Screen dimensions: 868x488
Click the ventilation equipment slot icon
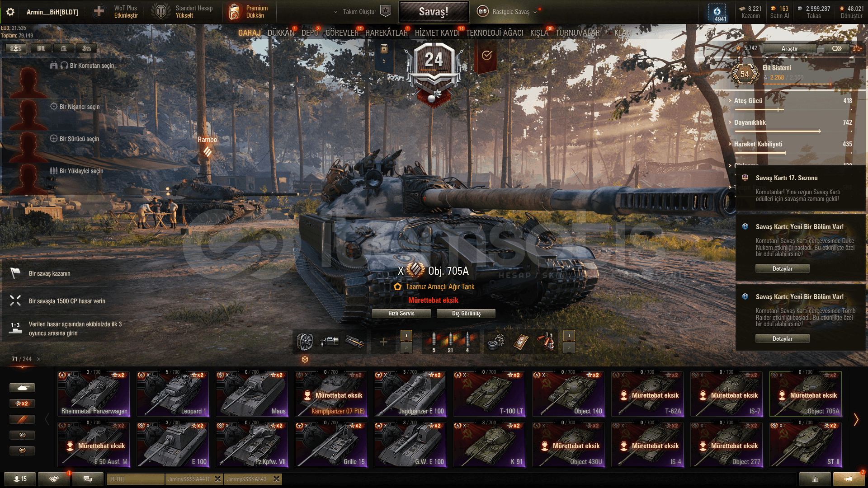[x=305, y=342]
